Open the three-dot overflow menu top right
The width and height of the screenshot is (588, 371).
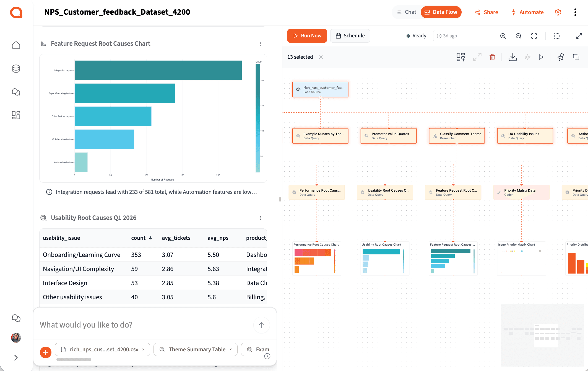pyautogui.click(x=575, y=12)
